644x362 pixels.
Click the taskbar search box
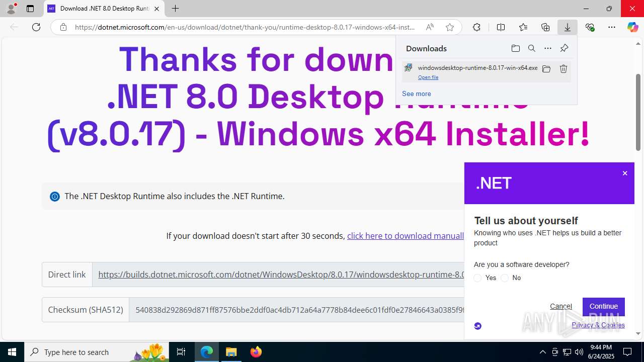pyautogui.click(x=97, y=352)
